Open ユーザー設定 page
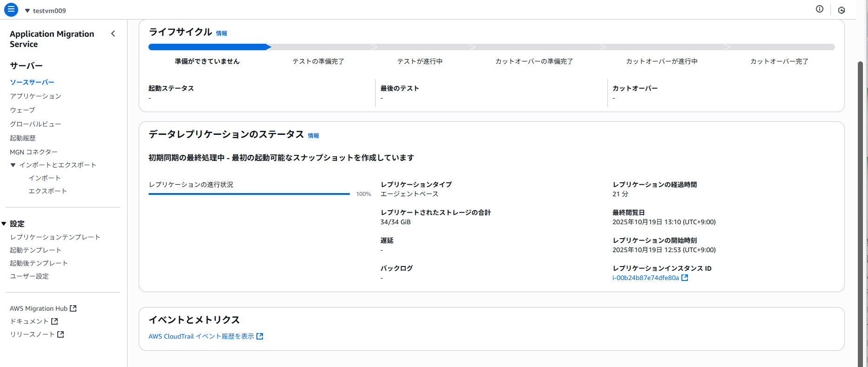 [x=29, y=276]
